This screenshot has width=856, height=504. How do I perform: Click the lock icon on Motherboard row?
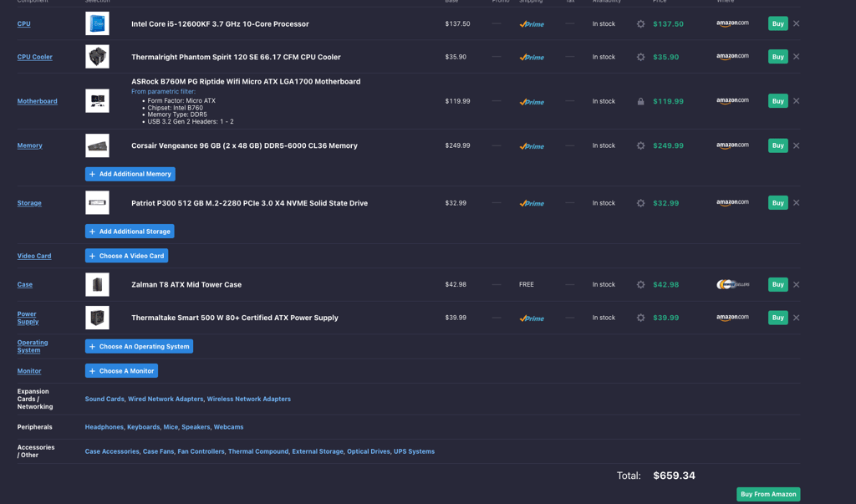[x=640, y=102]
